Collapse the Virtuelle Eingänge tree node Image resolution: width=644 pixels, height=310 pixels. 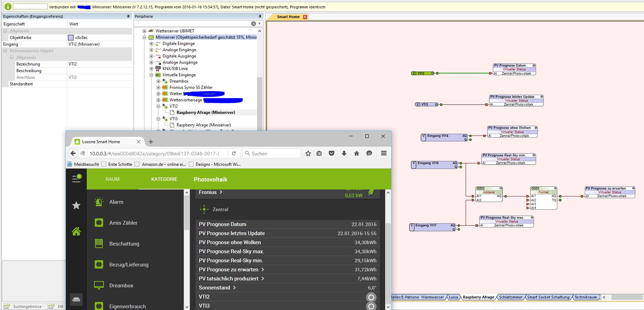click(x=152, y=75)
